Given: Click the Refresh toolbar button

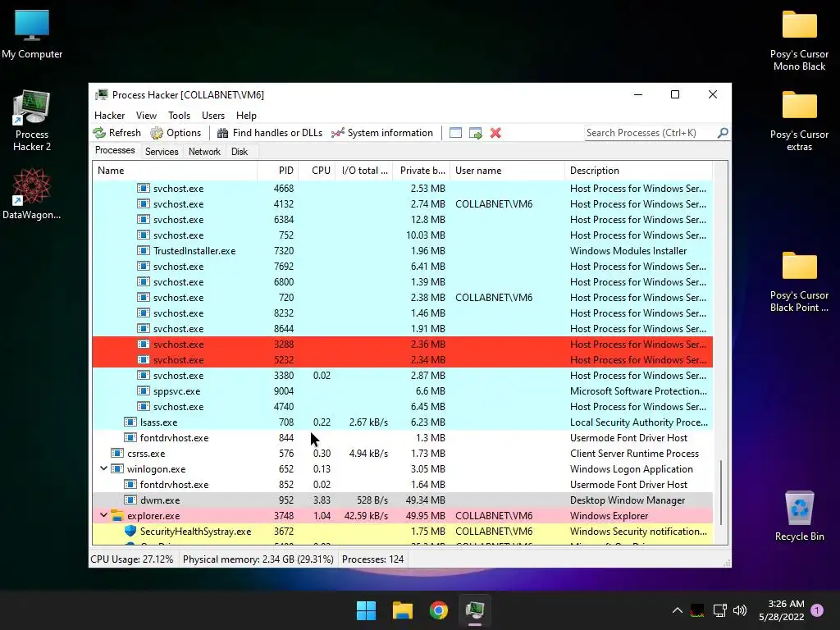Looking at the screenshot, I should (x=116, y=133).
